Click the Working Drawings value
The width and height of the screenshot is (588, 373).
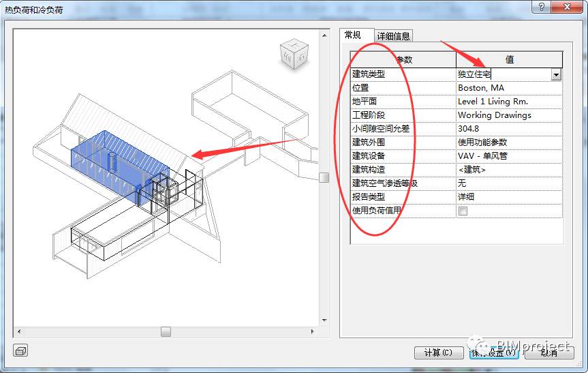pos(509,115)
